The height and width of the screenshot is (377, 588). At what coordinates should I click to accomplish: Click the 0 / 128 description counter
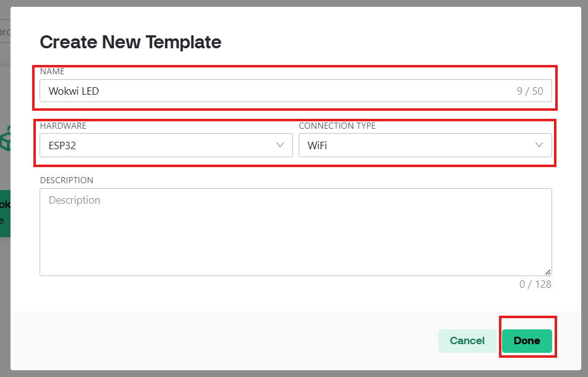coord(535,285)
